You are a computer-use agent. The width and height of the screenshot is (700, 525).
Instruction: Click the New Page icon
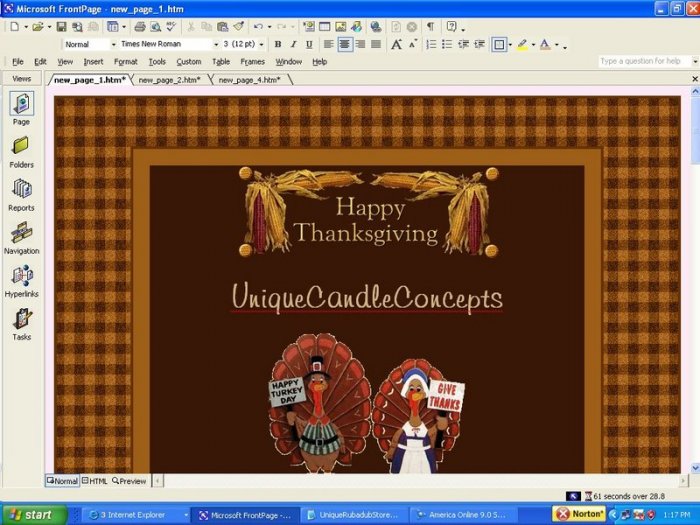(15, 27)
